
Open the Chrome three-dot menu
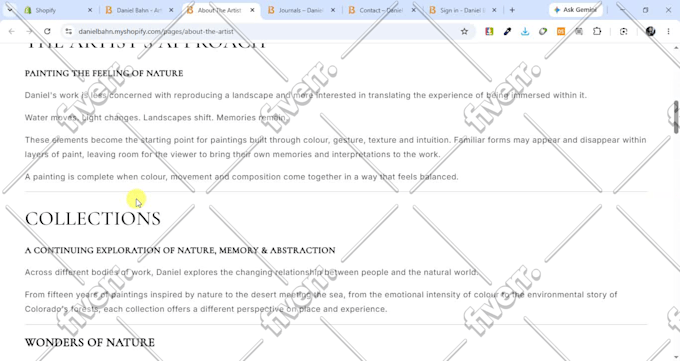pos(668,31)
